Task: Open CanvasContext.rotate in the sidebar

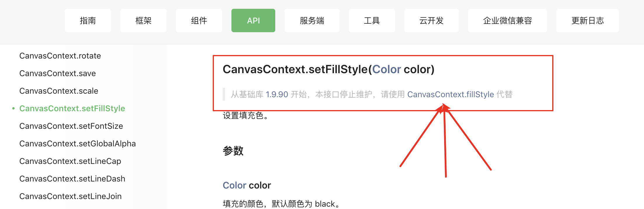Action: (60, 56)
